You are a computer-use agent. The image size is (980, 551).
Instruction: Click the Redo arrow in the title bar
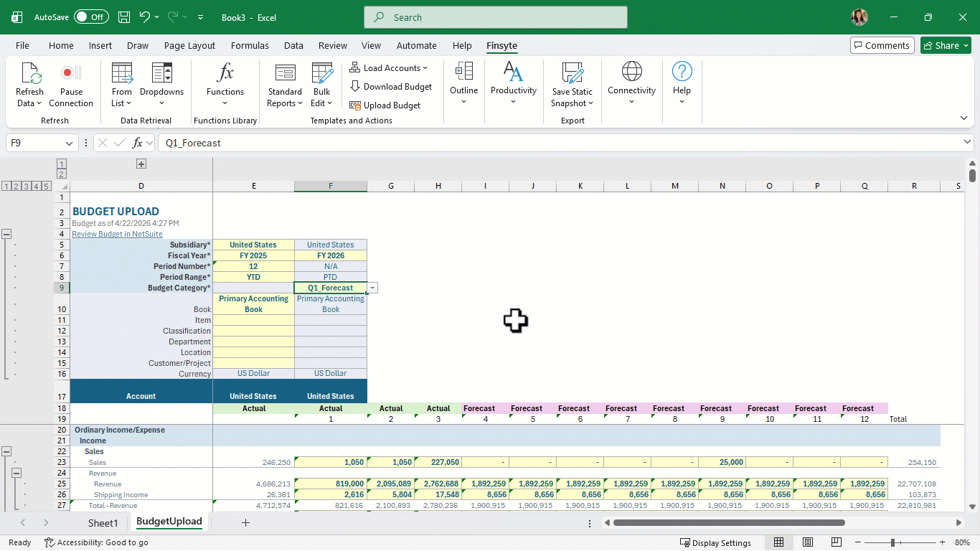click(172, 17)
